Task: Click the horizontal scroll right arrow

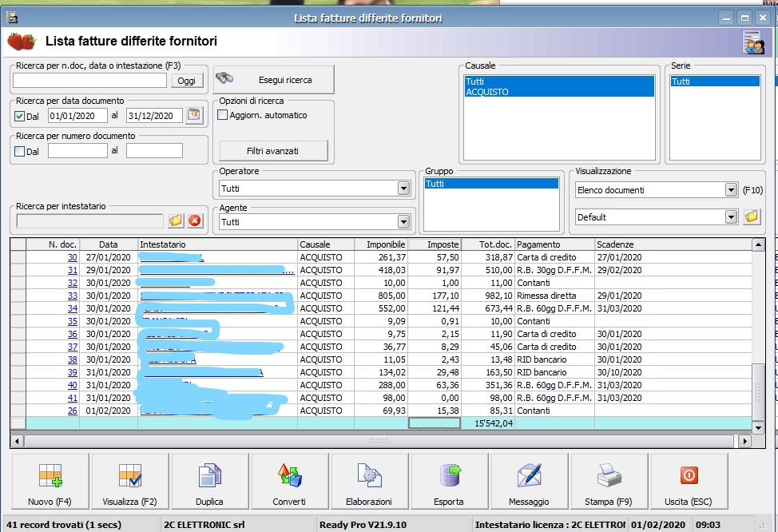Action: coord(744,441)
